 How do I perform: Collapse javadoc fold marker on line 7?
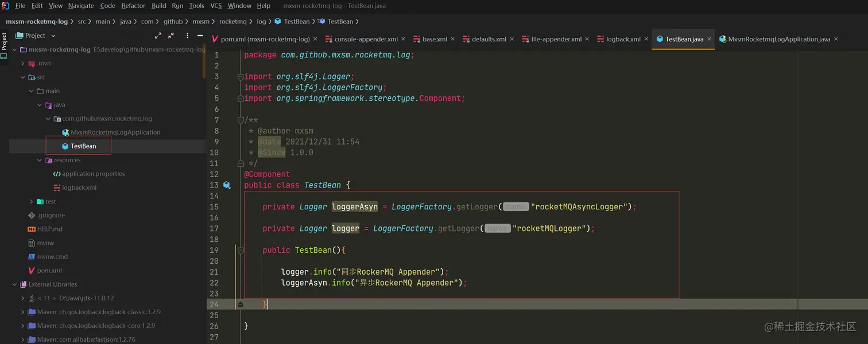[241, 120]
